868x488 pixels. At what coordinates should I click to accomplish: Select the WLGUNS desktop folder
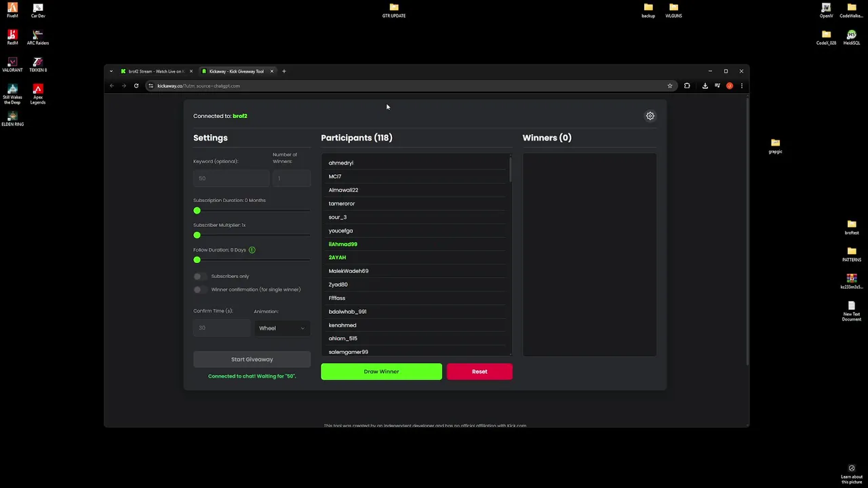(673, 10)
